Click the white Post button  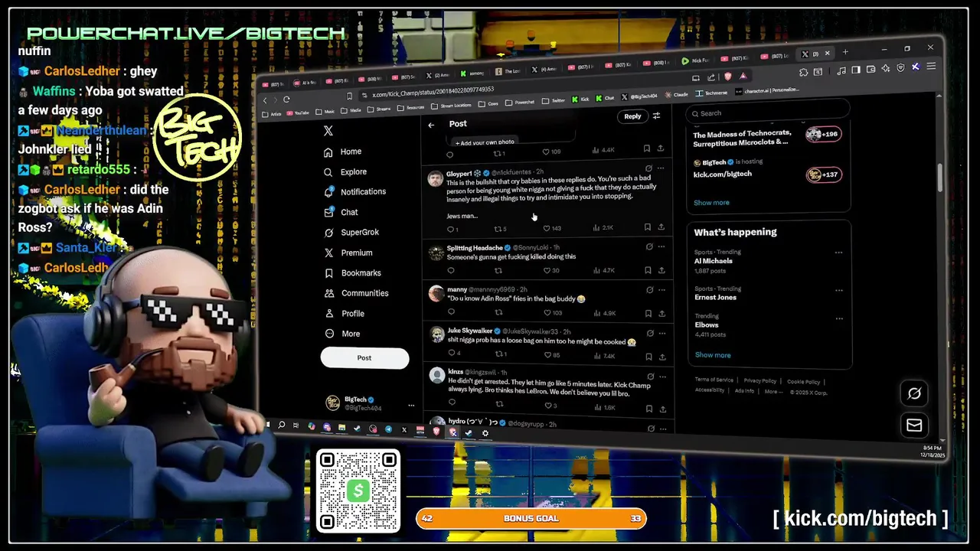pyautogui.click(x=364, y=357)
